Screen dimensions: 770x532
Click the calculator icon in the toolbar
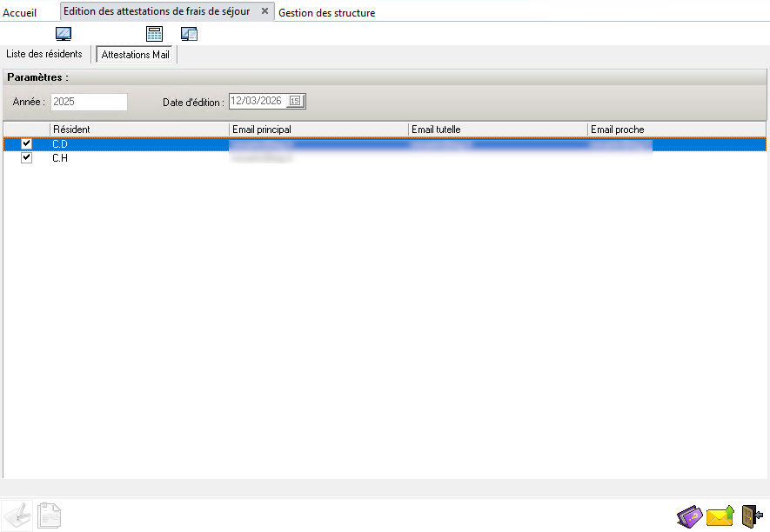[155, 35]
